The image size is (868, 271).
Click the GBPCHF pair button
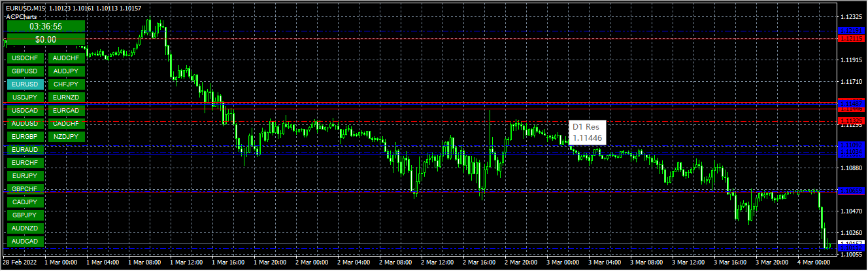click(x=25, y=189)
